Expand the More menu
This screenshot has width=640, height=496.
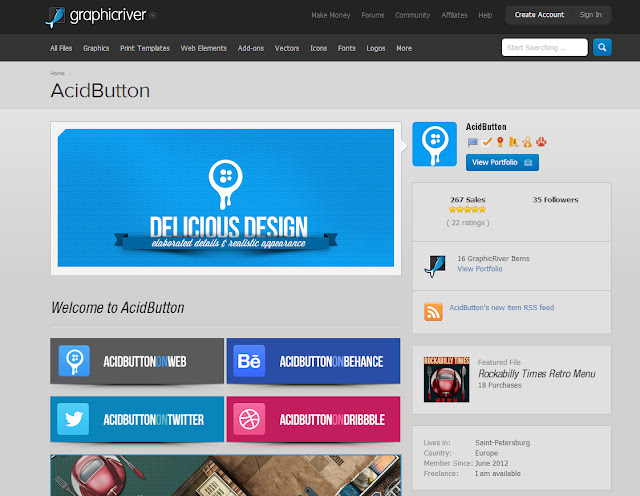(404, 48)
